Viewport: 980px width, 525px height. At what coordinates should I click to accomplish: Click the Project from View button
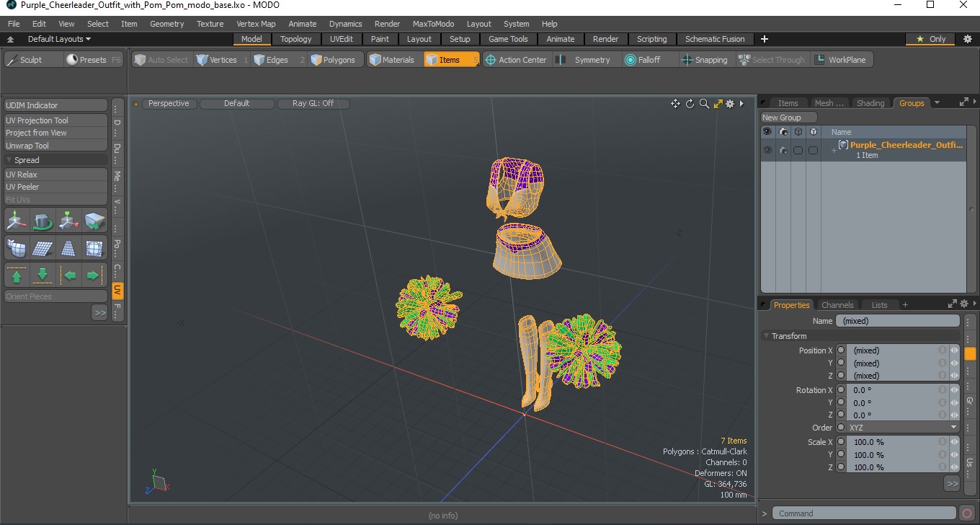coord(55,133)
